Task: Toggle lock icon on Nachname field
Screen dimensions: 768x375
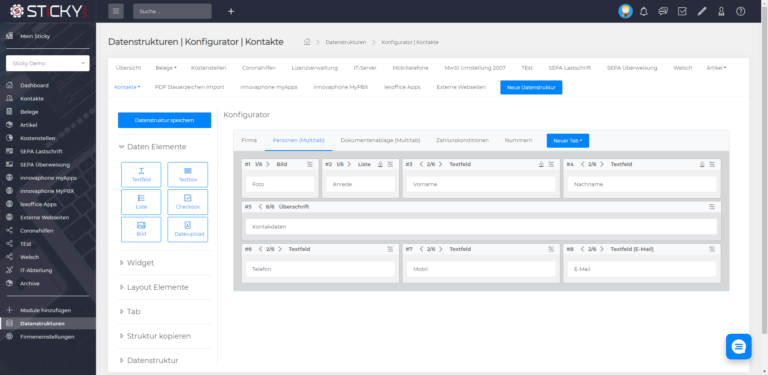Action: 702,164
